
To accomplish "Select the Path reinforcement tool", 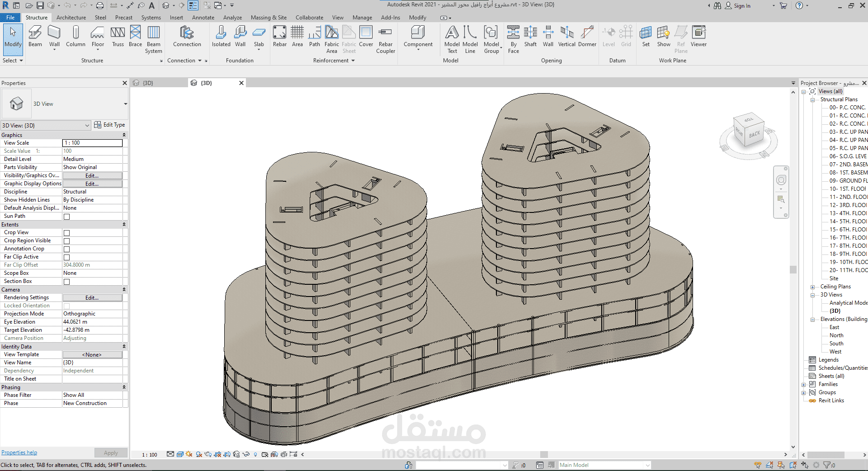I will pyautogui.click(x=315, y=36).
